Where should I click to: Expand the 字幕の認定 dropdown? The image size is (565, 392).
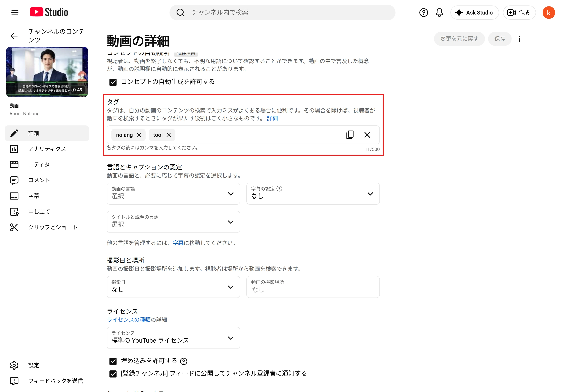[313, 193]
